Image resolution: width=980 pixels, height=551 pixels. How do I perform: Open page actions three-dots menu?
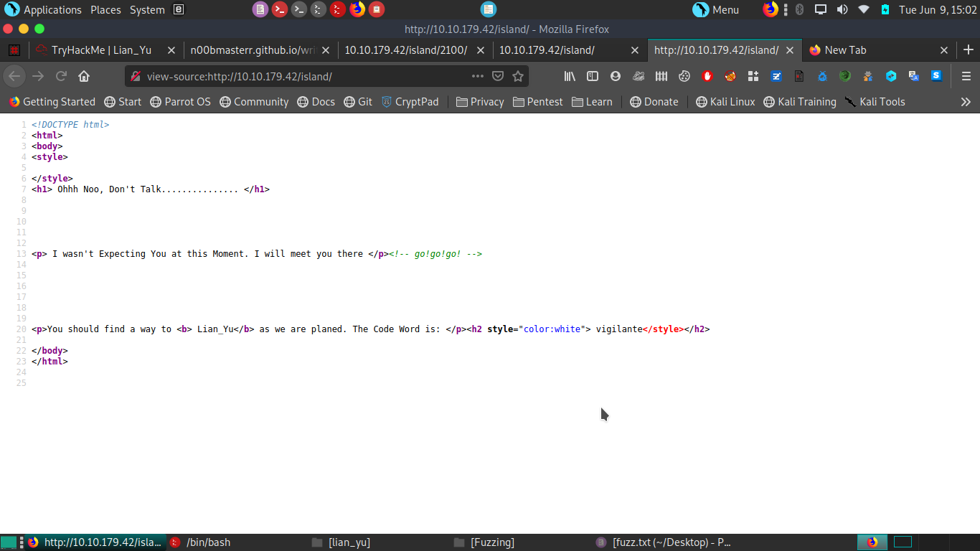click(x=477, y=76)
